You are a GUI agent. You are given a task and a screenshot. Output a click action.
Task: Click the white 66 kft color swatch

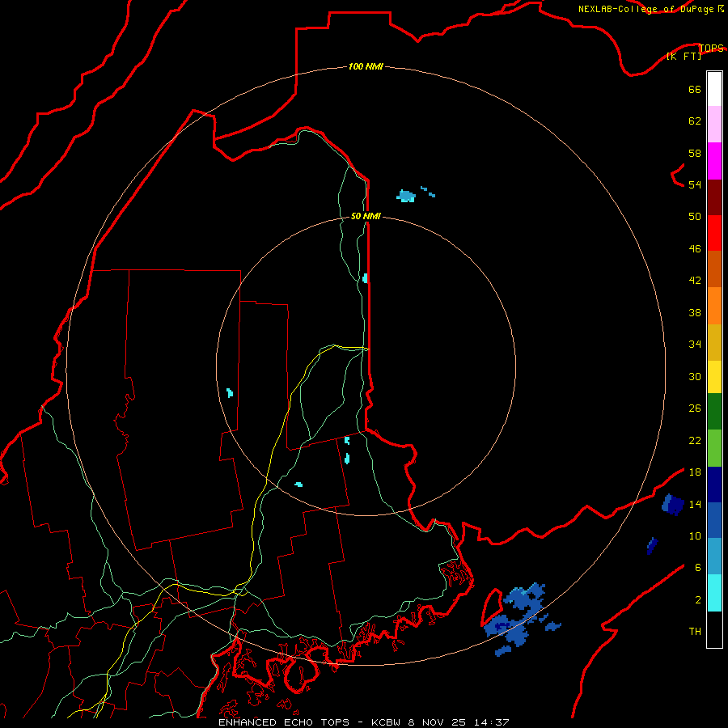[x=714, y=89]
